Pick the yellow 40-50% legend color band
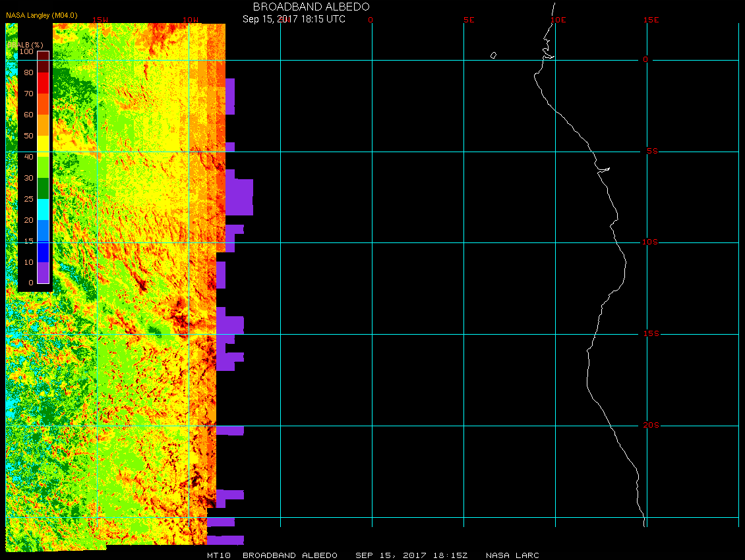The width and height of the screenshot is (745, 560). [43, 146]
